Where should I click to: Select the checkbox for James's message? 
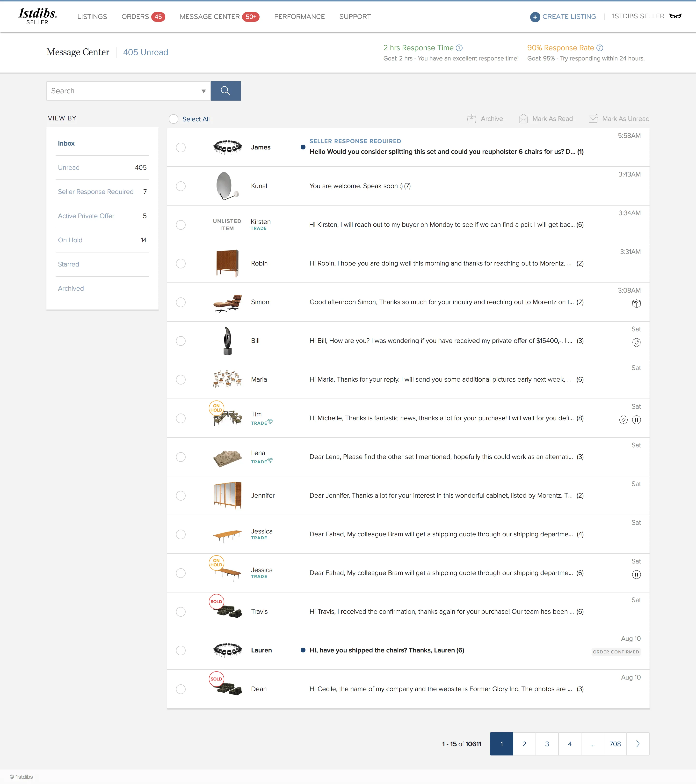pos(181,148)
